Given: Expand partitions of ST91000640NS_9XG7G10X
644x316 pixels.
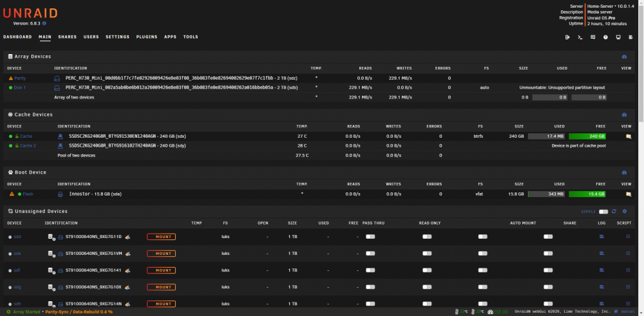Looking at the screenshot, I should pos(52,287).
